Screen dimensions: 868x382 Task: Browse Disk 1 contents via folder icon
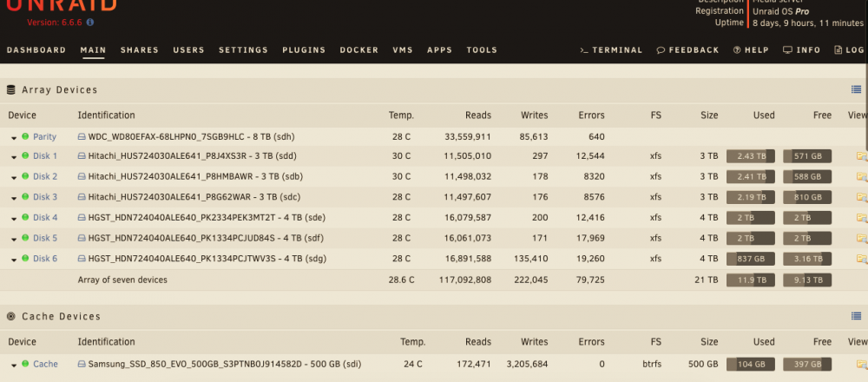point(861,156)
